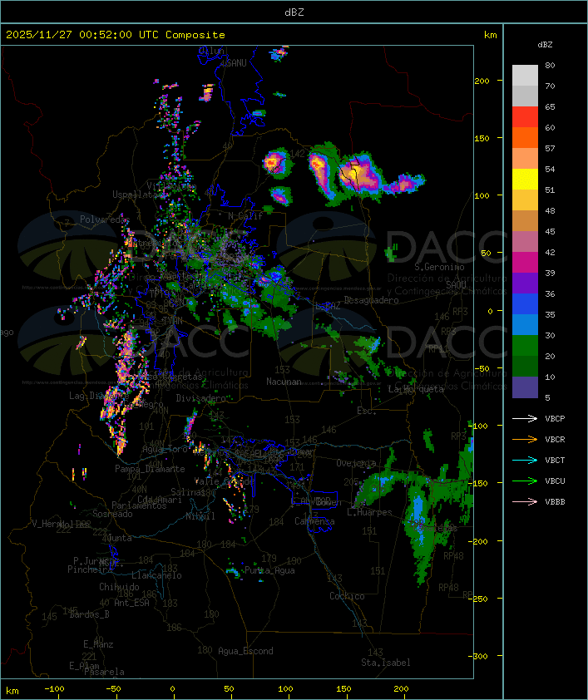
Task: Click the Nacunan place label
Action: pyautogui.click(x=284, y=382)
